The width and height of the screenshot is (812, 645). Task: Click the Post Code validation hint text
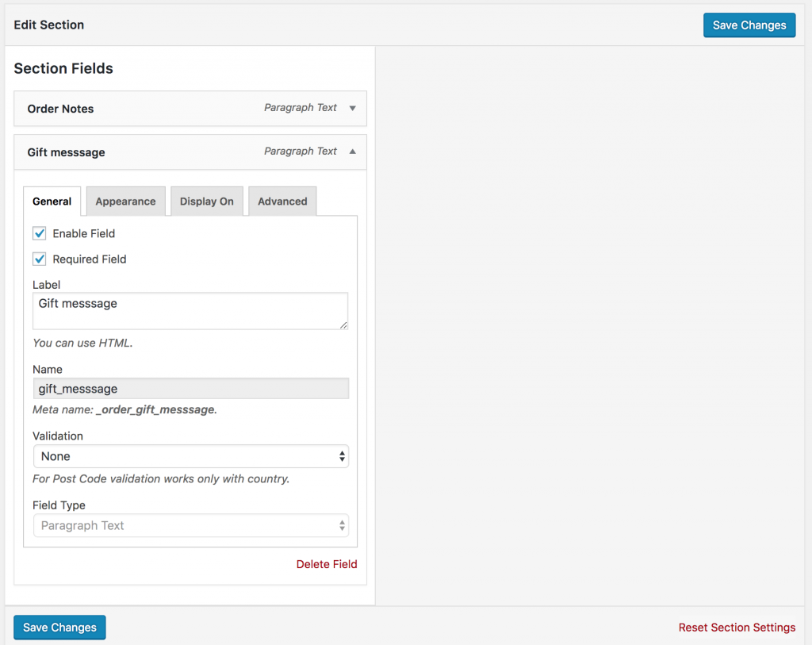(x=161, y=478)
